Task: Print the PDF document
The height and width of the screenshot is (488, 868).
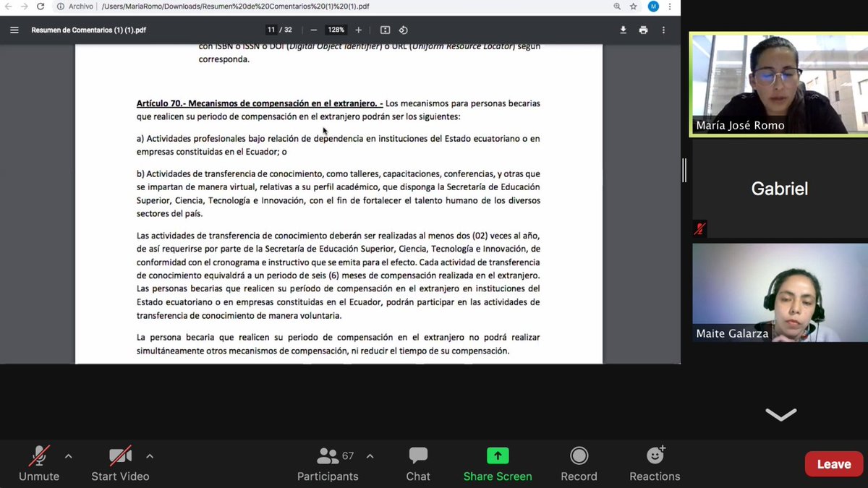Action: [x=643, y=30]
